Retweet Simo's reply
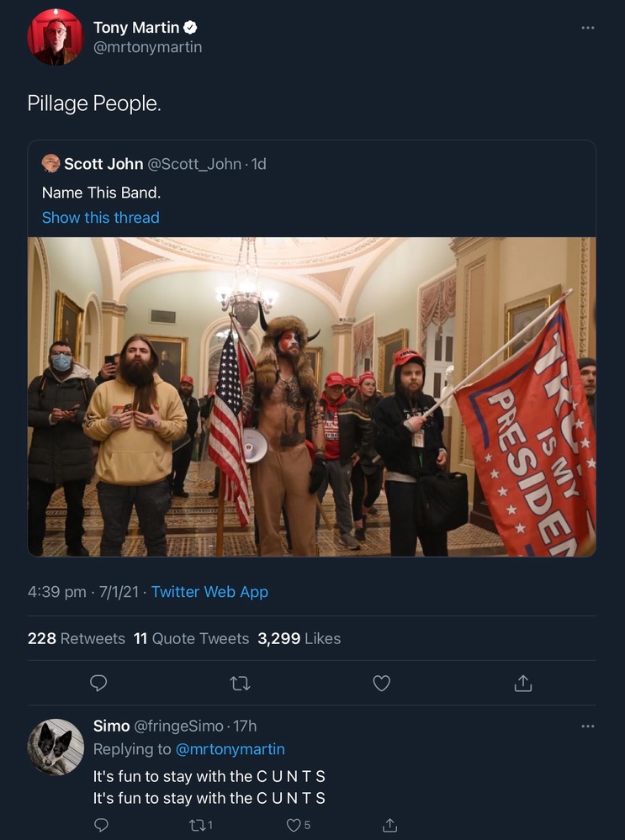 coord(199,825)
